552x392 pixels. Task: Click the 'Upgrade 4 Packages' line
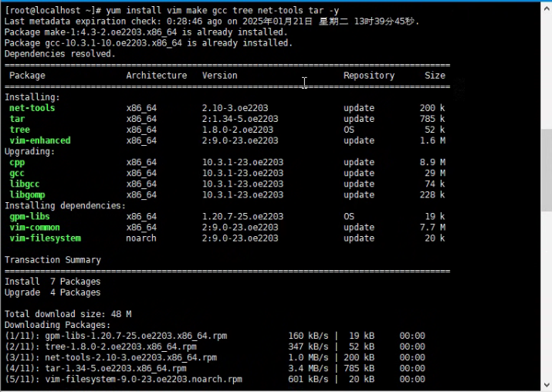tap(52, 292)
